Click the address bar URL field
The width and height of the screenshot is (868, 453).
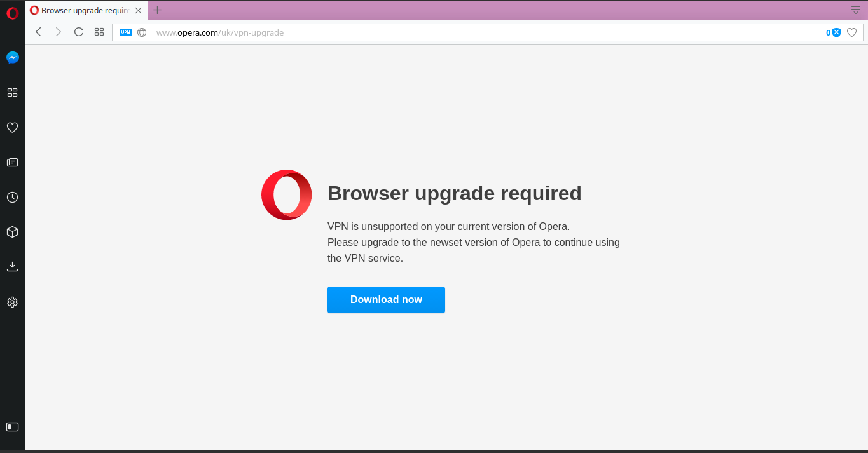point(486,32)
